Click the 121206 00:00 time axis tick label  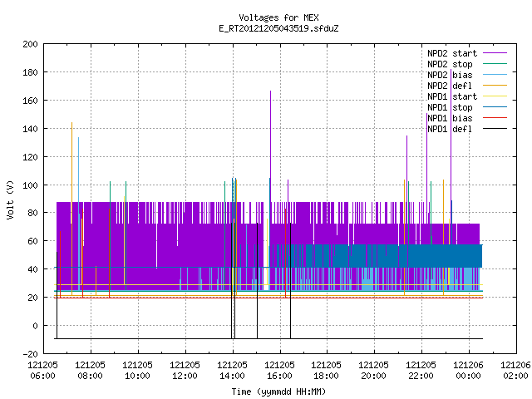(x=469, y=370)
